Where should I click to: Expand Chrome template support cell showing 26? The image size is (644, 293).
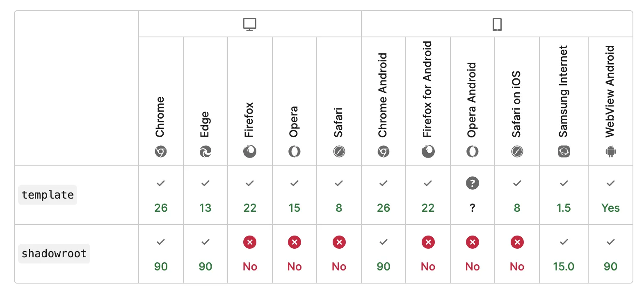pos(161,196)
